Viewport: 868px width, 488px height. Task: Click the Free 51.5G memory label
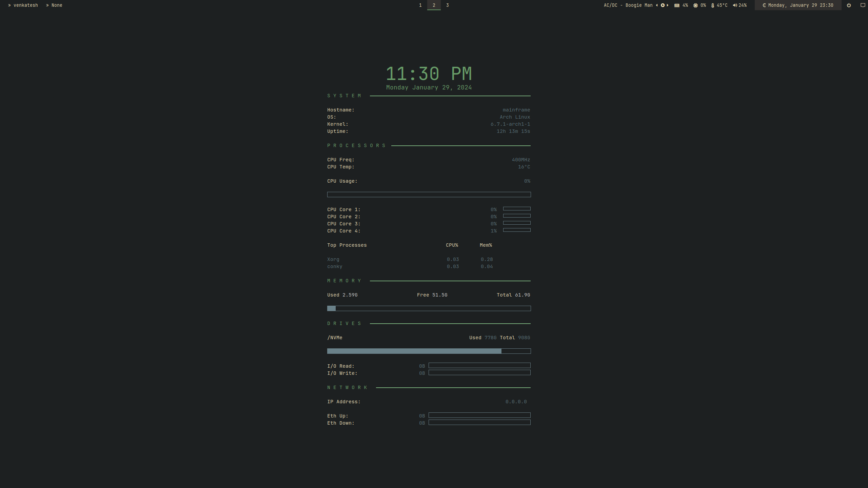coord(432,295)
